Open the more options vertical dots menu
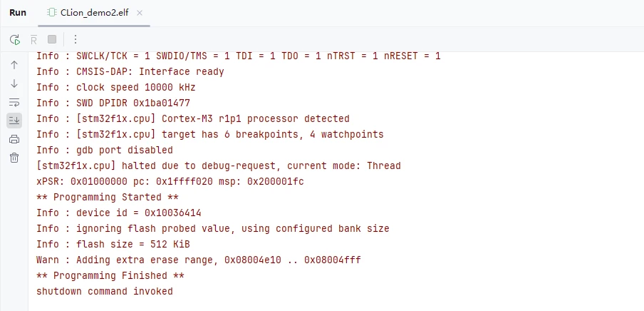 pos(76,39)
